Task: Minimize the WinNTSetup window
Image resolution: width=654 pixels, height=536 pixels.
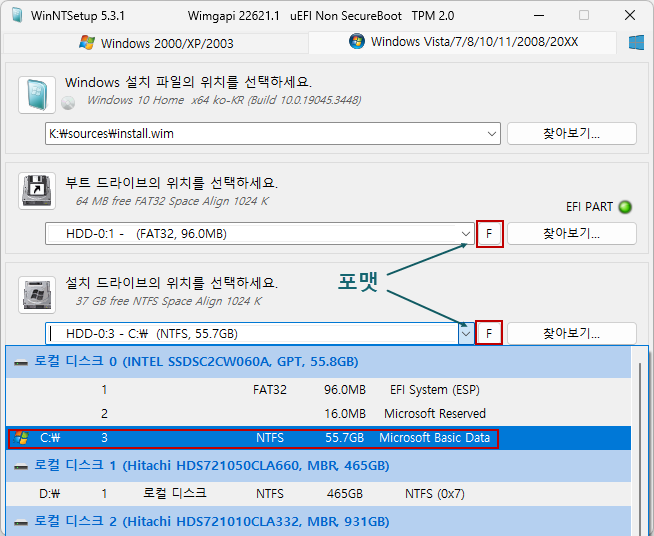Action: tap(539, 16)
